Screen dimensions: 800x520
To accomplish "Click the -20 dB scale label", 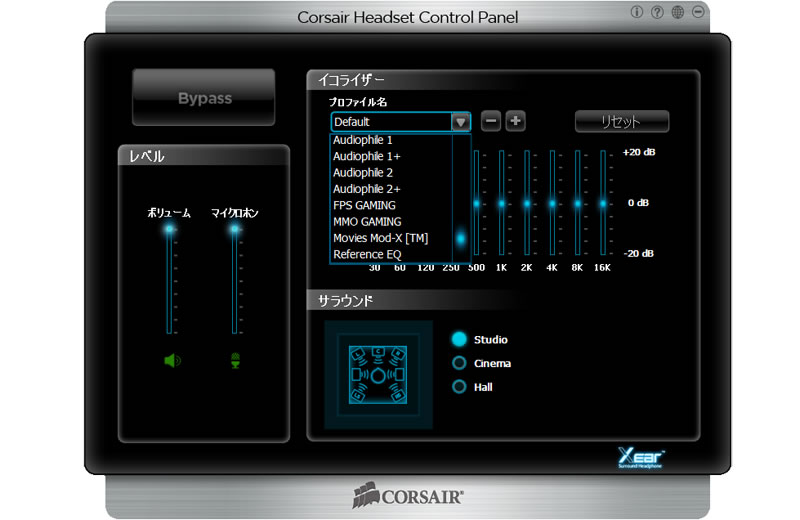I will coord(638,253).
